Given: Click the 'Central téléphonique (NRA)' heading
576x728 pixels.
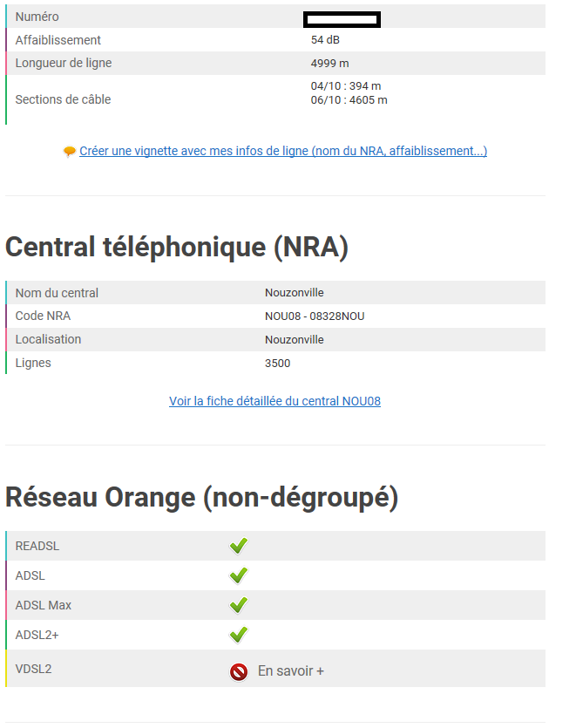Looking at the screenshot, I should [176, 248].
